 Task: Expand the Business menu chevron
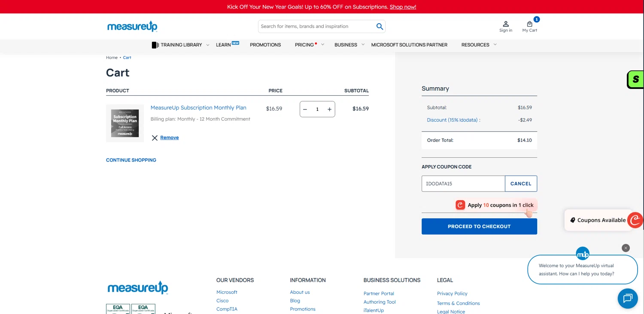363,45
